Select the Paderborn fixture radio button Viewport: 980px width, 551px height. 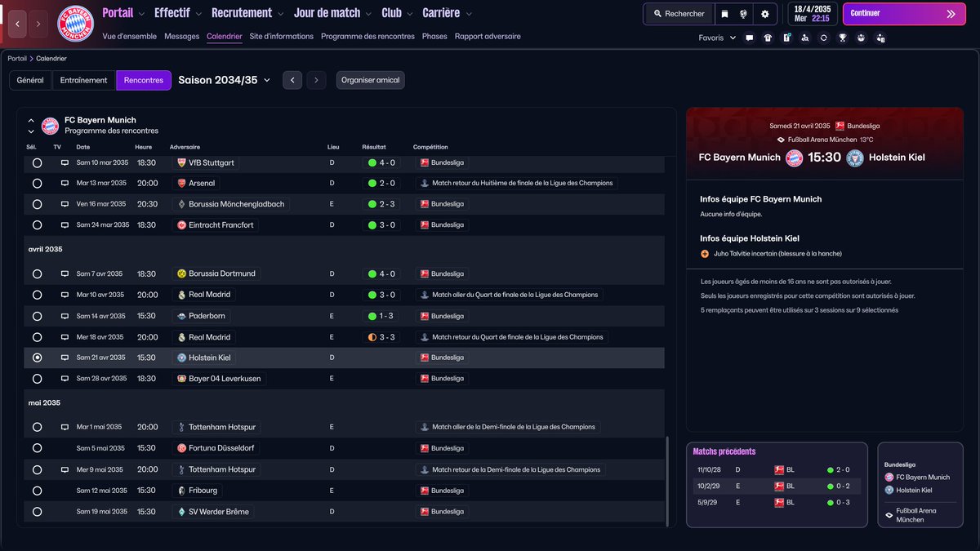37,316
